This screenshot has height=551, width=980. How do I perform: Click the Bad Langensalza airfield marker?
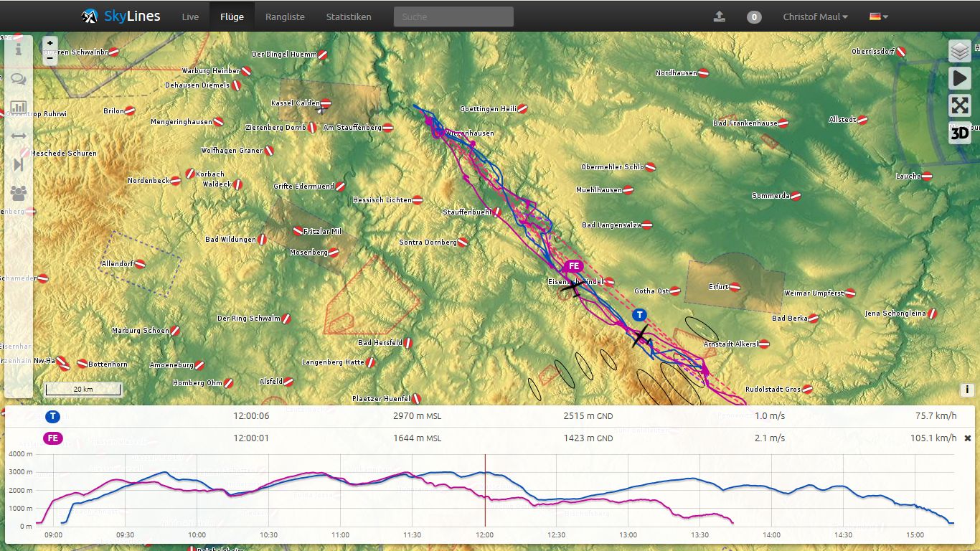click(646, 225)
